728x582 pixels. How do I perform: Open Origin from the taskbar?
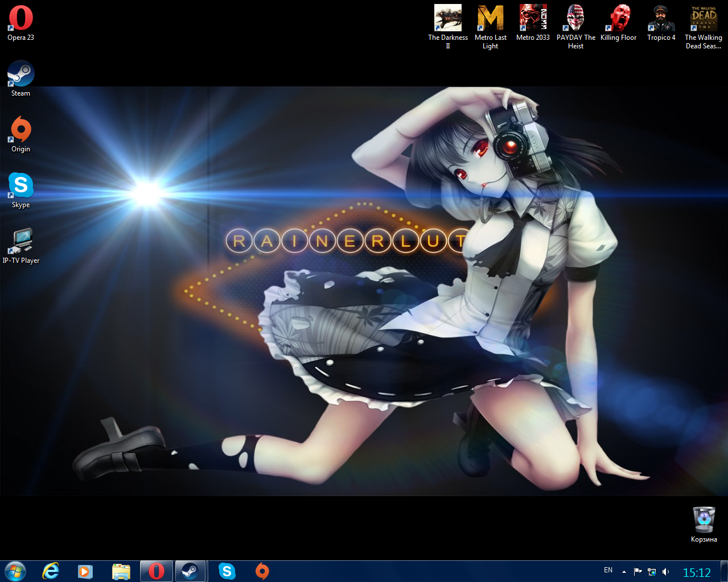coord(262,571)
